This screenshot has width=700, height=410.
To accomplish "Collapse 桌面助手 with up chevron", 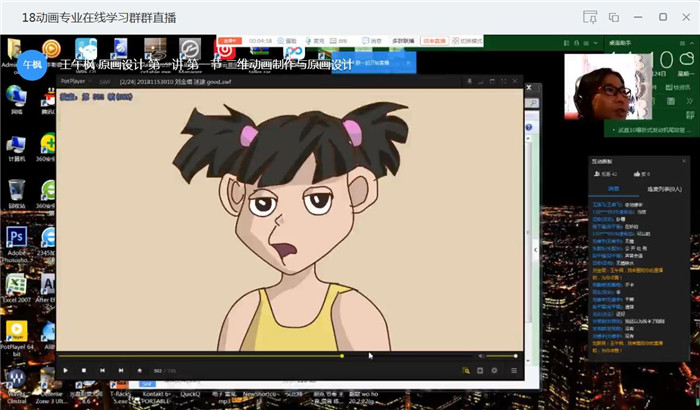I will coord(692,43).
